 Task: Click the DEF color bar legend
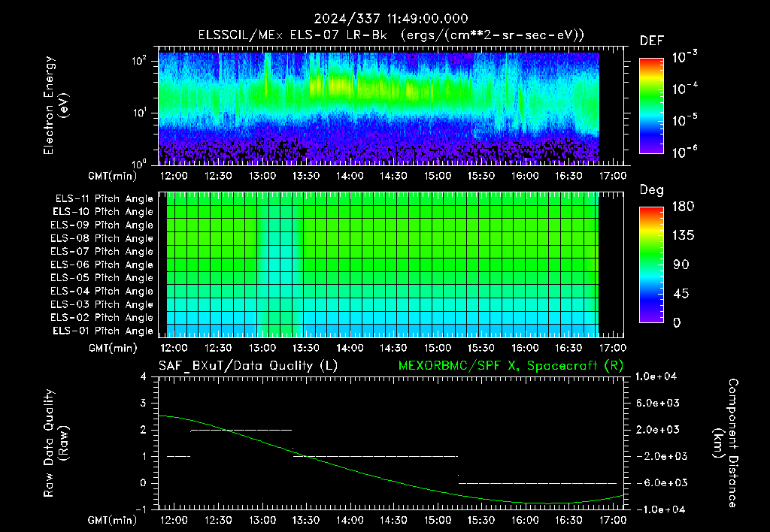pyautogui.click(x=651, y=106)
